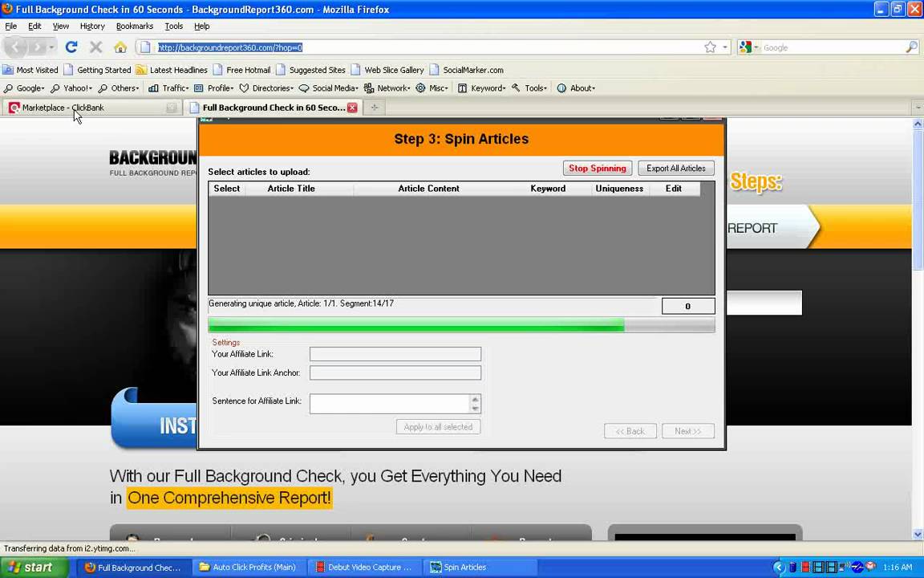Close the Full Background Check tab
This screenshot has width=924, height=578.
352,108
